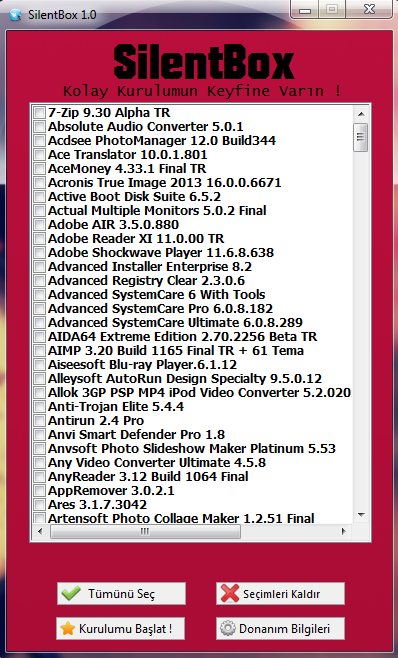
Task: Click the horizontal scrollbar left arrow
Action: [x=40, y=531]
